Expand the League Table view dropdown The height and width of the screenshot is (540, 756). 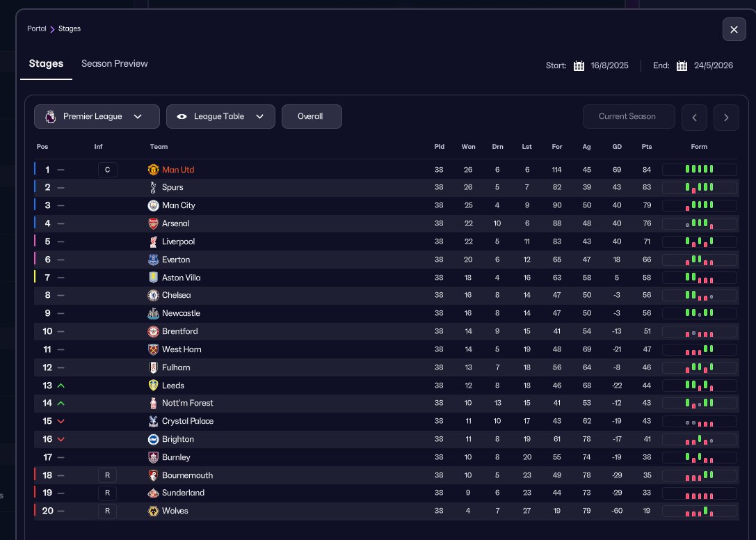[220, 117]
